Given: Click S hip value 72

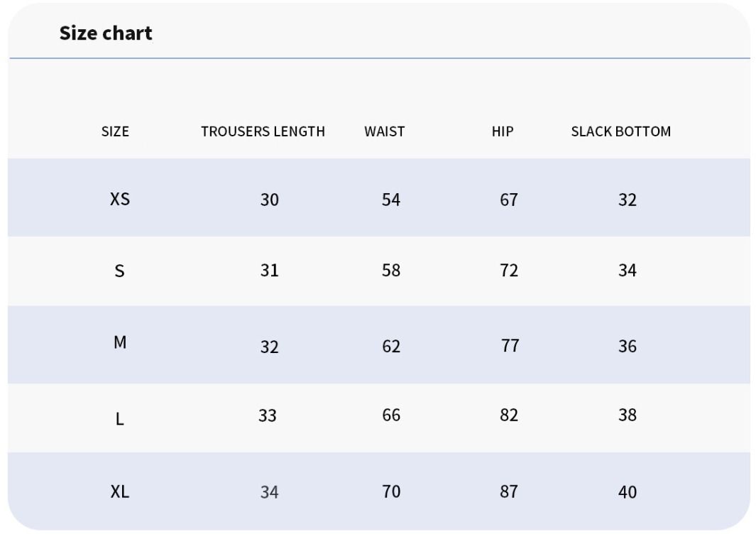Looking at the screenshot, I should 509,270.
